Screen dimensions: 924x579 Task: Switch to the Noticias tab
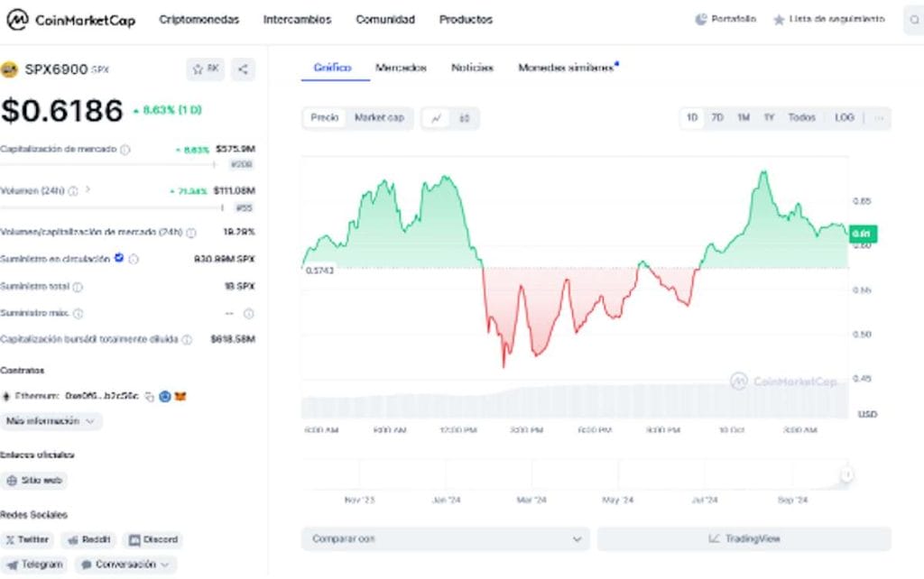click(472, 68)
